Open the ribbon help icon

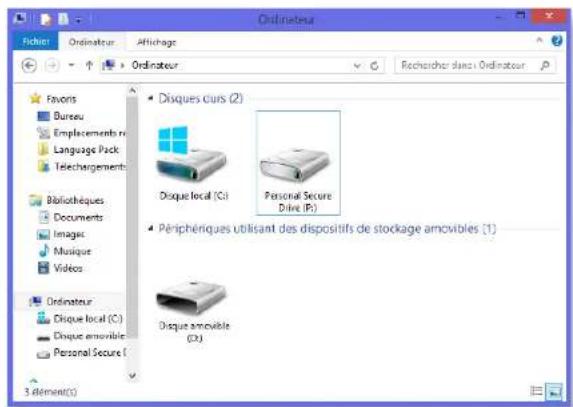(557, 40)
